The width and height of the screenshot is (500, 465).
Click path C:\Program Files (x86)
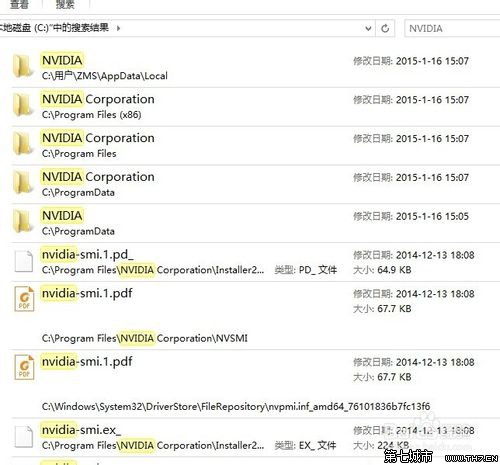click(92, 115)
